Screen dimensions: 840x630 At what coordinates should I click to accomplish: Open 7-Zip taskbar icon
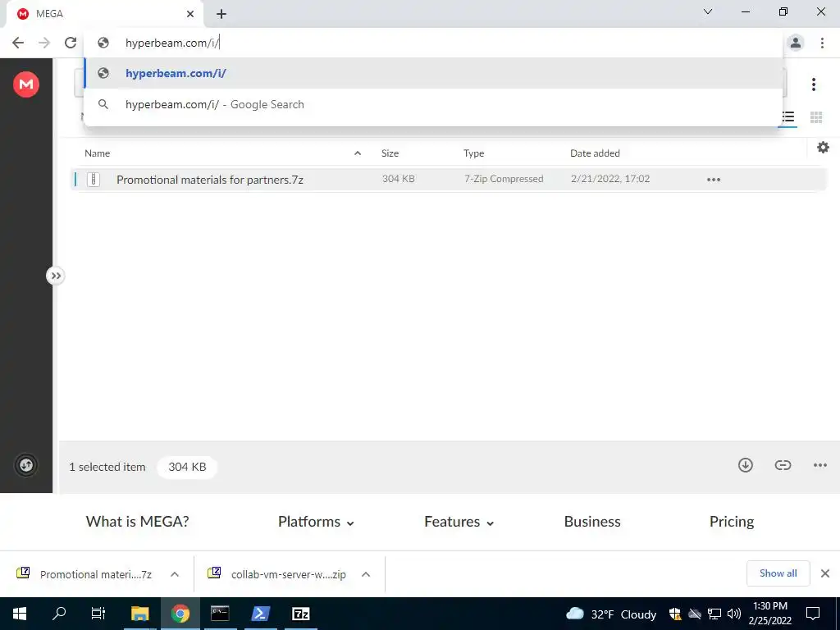point(300,614)
